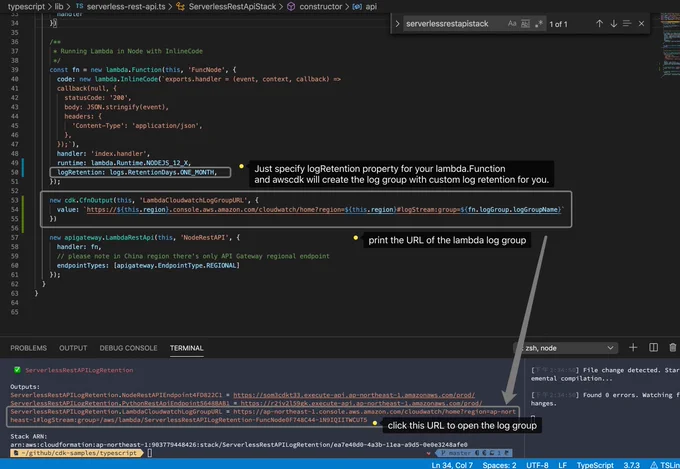This screenshot has height=469, width=680.
Task: Click the folder icon in terminal prompt
Action: tap(16, 453)
